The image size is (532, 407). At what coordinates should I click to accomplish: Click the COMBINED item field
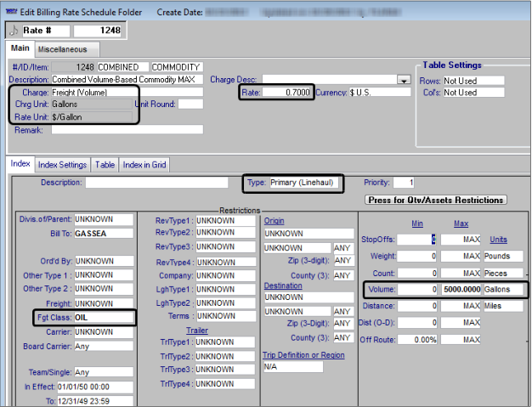(x=123, y=67)
